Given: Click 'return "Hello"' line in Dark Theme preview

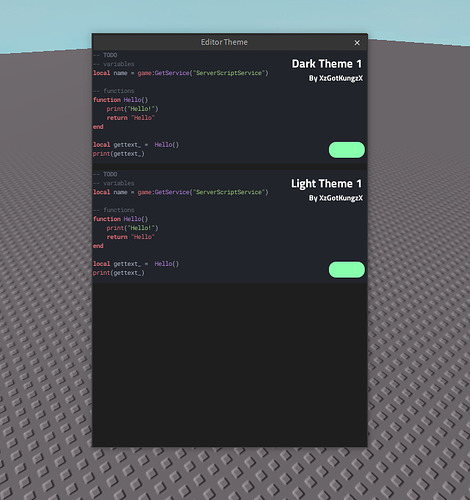Looking at the screenshot, I should (130, 118).
